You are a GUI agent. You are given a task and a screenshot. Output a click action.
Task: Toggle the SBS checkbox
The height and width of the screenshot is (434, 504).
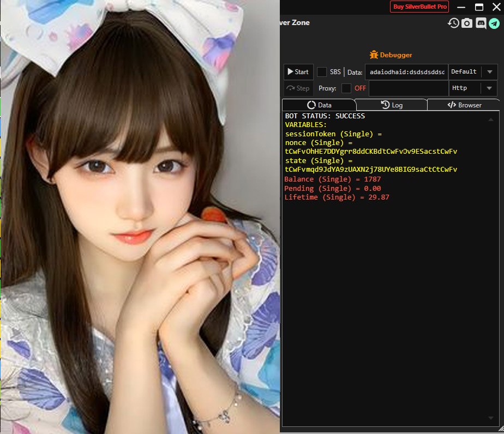(322, 71)
